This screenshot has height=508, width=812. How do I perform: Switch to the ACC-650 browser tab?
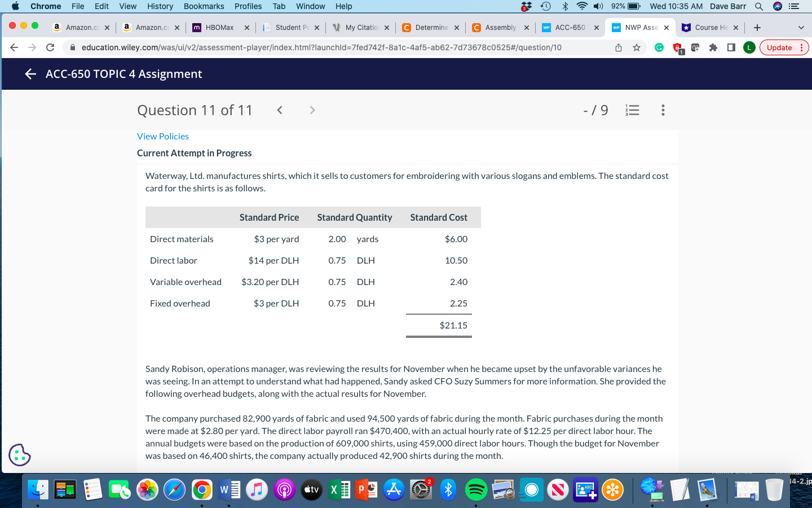tap(568, 27)
